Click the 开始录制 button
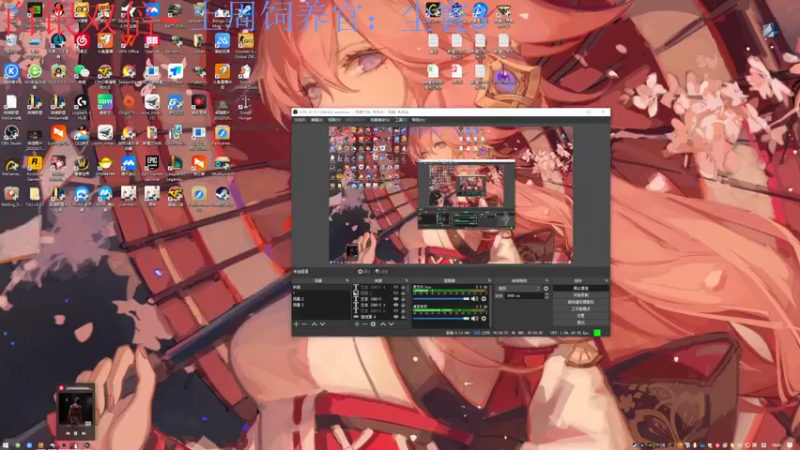 [581, 295]
